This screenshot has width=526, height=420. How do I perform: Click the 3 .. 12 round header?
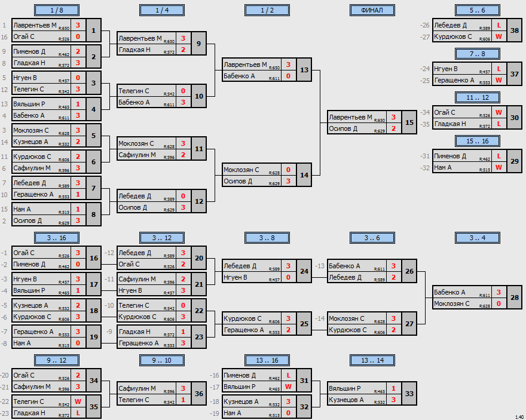tap(162, 238)
